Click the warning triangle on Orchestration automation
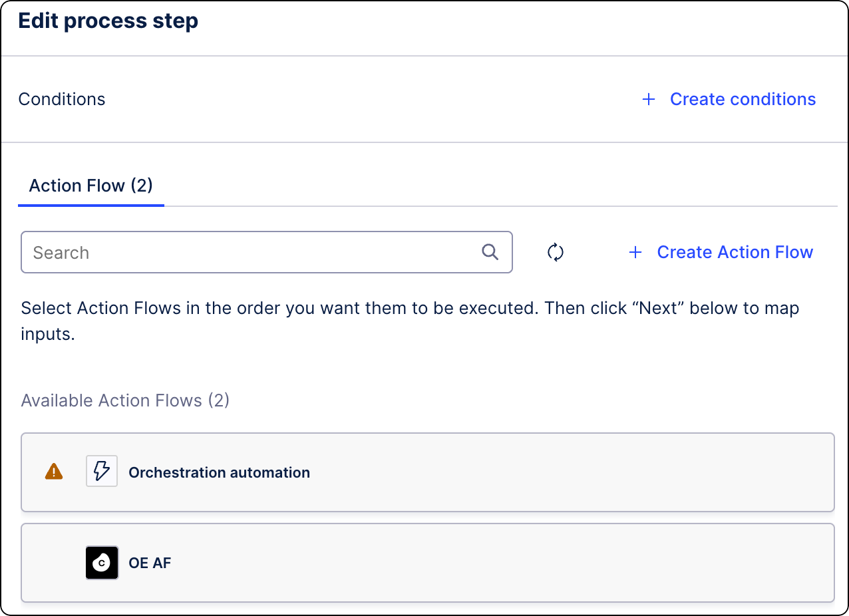The width and height of the screenshot is (849, 616). [53, 472]
